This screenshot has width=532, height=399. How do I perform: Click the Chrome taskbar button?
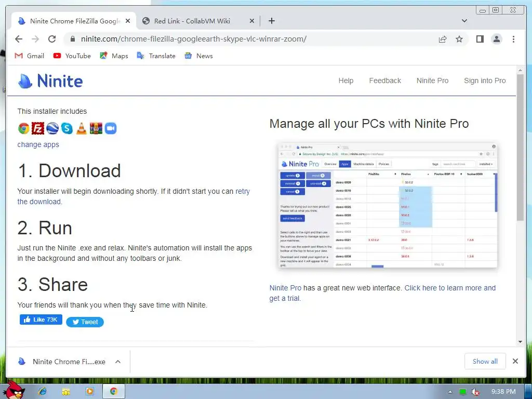113,391
